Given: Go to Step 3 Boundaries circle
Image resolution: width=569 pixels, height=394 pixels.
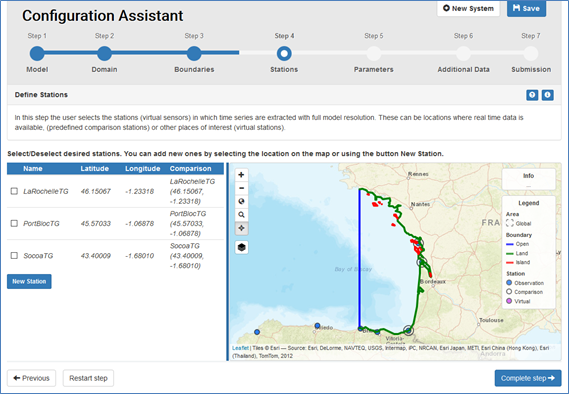Looking at the screenshot, I should (194, 53).
